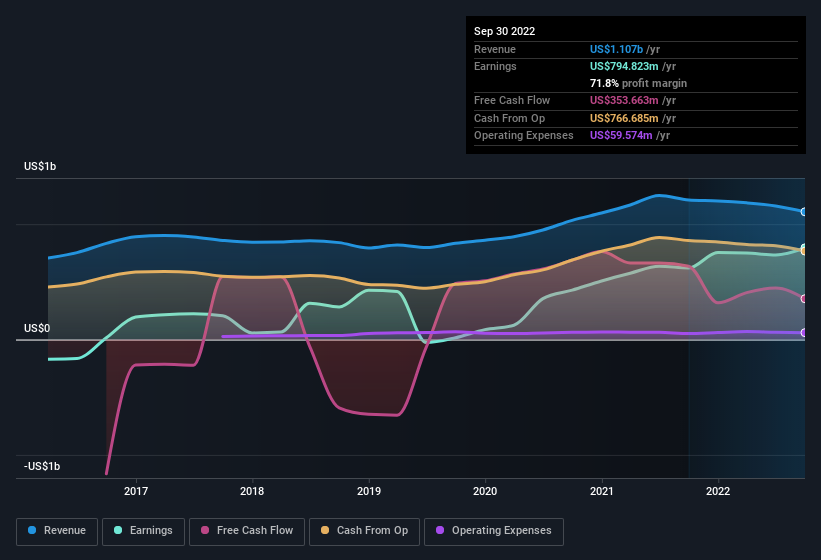
Task: Click the US$59.574m operating expenses value
Action: coord(621,136)
